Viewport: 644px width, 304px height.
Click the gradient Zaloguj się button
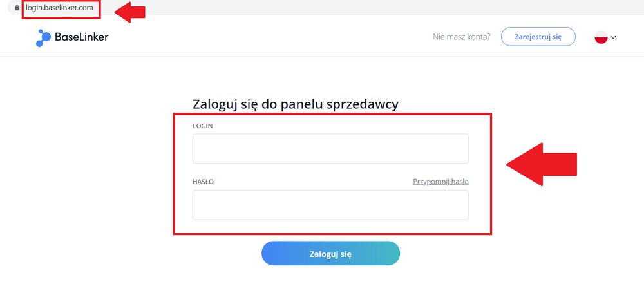click(330, 254)
